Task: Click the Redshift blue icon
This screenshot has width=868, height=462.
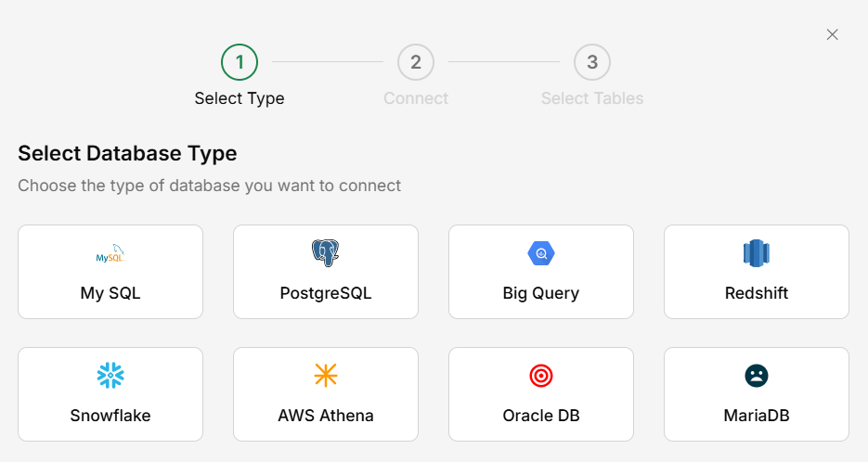Action: pyautogui.click(x=757, y=252)
